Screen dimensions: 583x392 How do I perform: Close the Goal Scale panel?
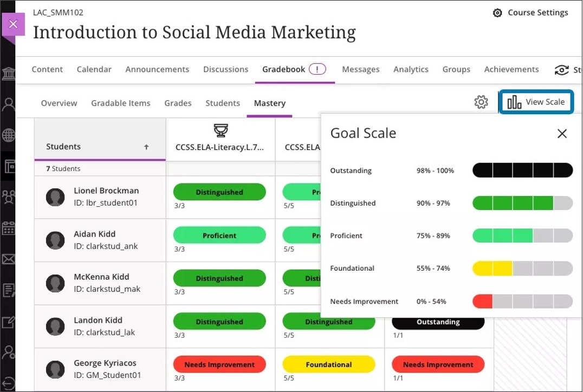point(562,133)
